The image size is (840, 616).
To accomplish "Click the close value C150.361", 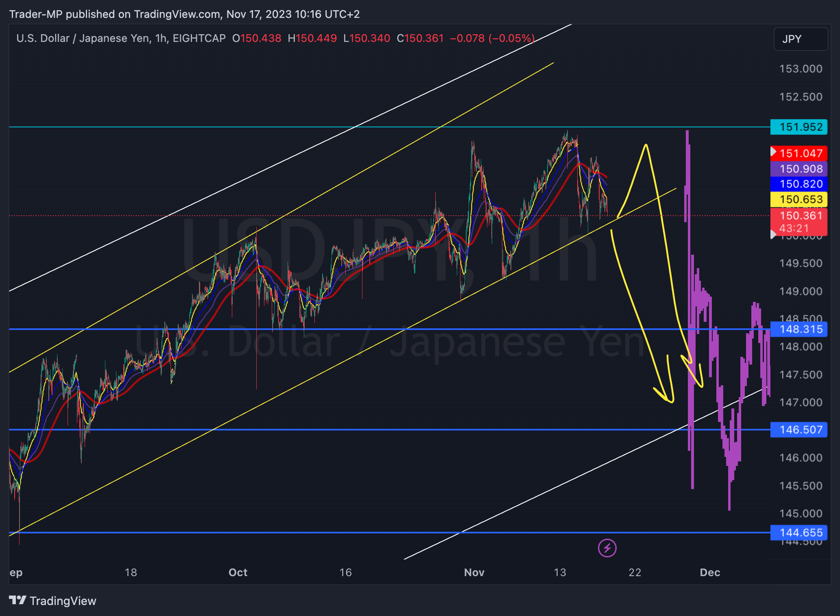I will (420, 38).
